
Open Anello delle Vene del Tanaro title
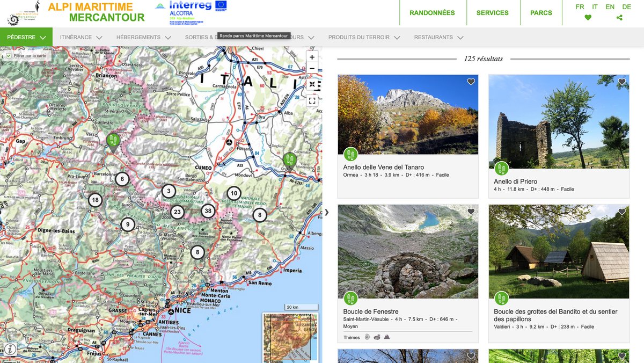pos(384,167)
